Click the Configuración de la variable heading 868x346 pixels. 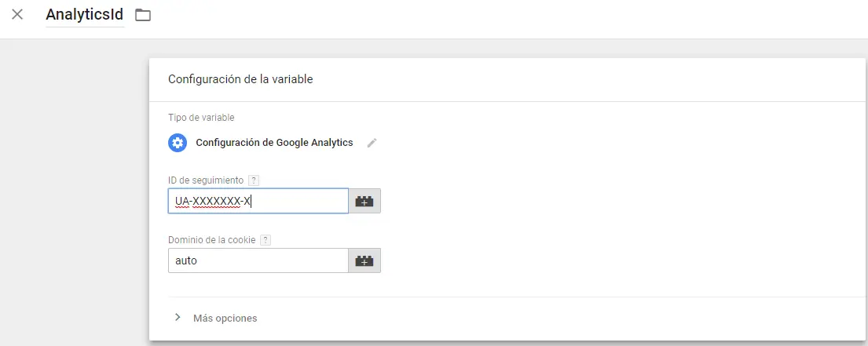coord(240,78)
